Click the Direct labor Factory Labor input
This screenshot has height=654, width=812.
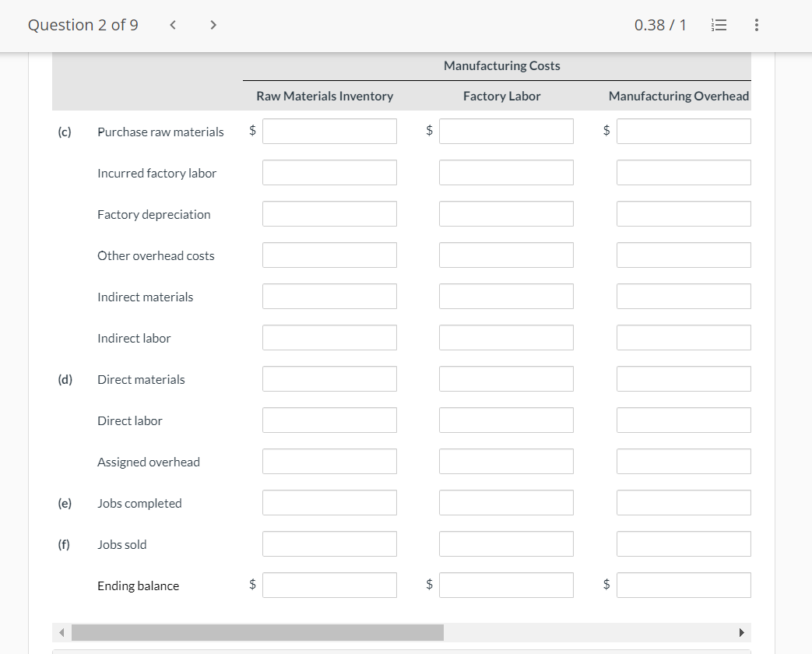[x=506, y=420]
